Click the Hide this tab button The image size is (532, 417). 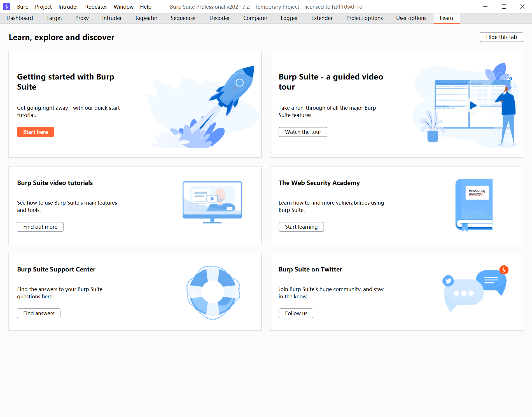[501, 37]
